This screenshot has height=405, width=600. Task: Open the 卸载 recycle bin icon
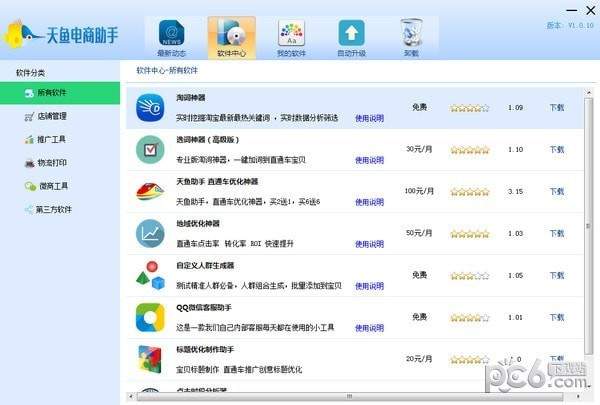pyautogui.click(x=411, y=36)
